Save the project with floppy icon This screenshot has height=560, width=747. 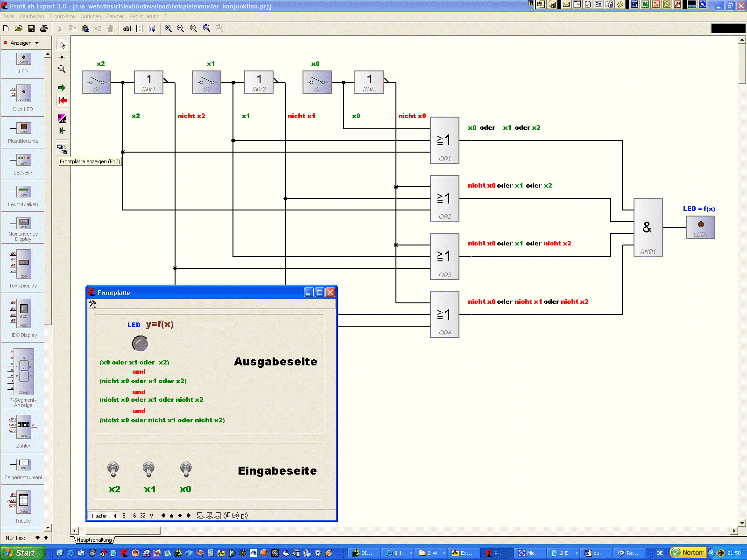tap(31, 28)
